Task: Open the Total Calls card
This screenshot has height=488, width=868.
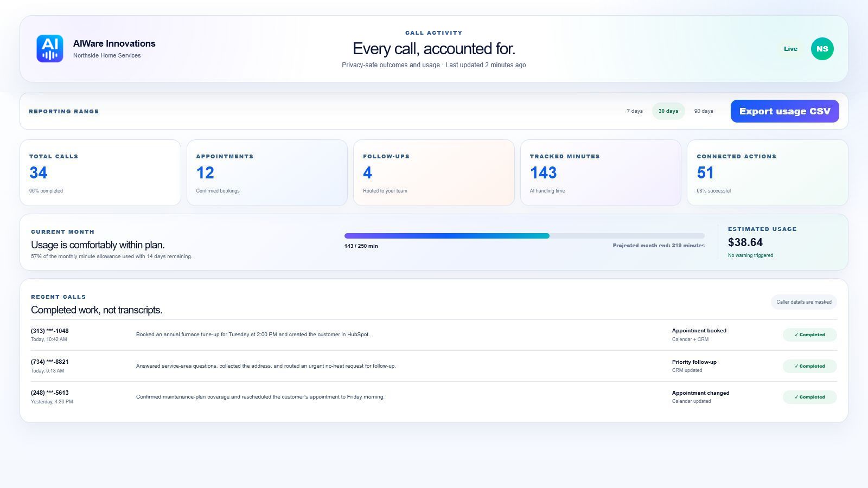Action: click(100, 172)
